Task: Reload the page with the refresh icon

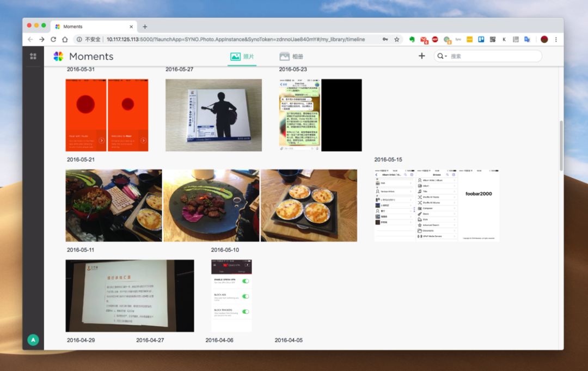Action: click(x=53, y=39)
